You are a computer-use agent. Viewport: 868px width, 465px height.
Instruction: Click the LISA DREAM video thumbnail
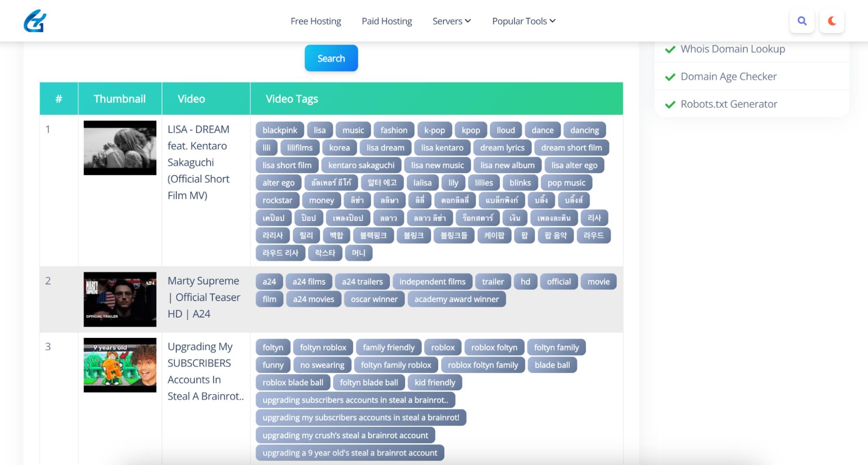click(120, 148)
